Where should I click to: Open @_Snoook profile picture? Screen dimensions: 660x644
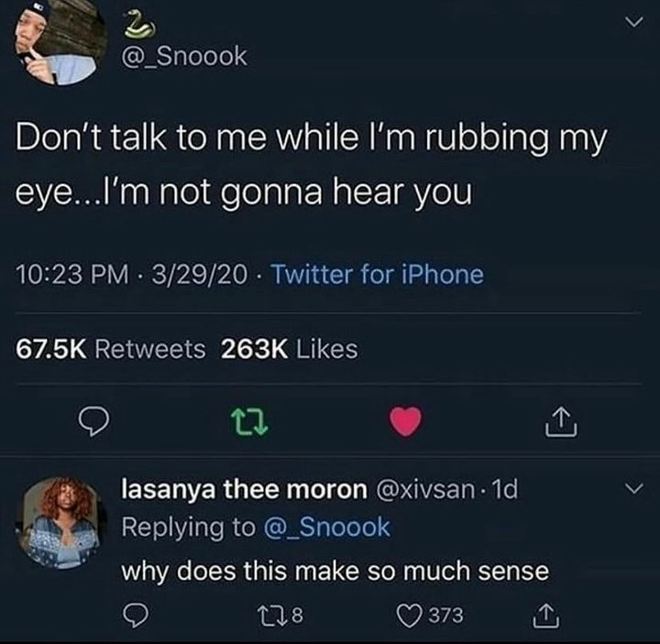(x=60, y=42)
